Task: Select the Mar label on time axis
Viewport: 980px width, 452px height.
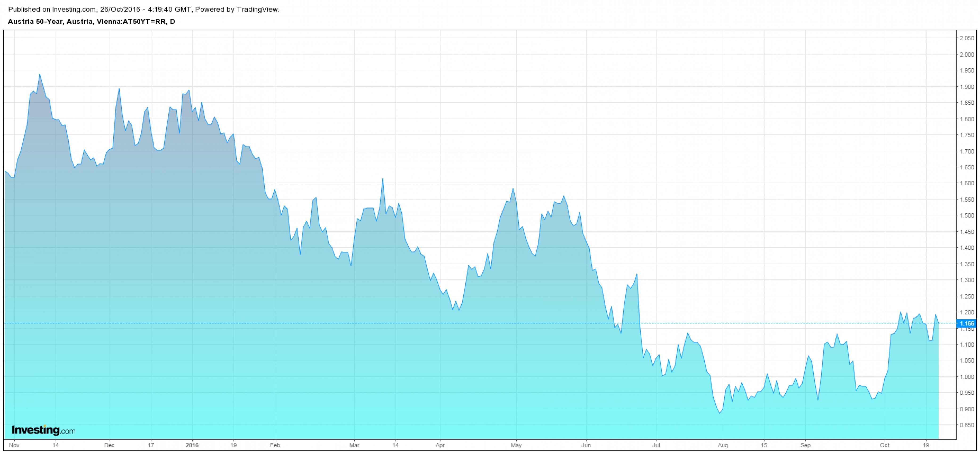Action: click(354, 445)
